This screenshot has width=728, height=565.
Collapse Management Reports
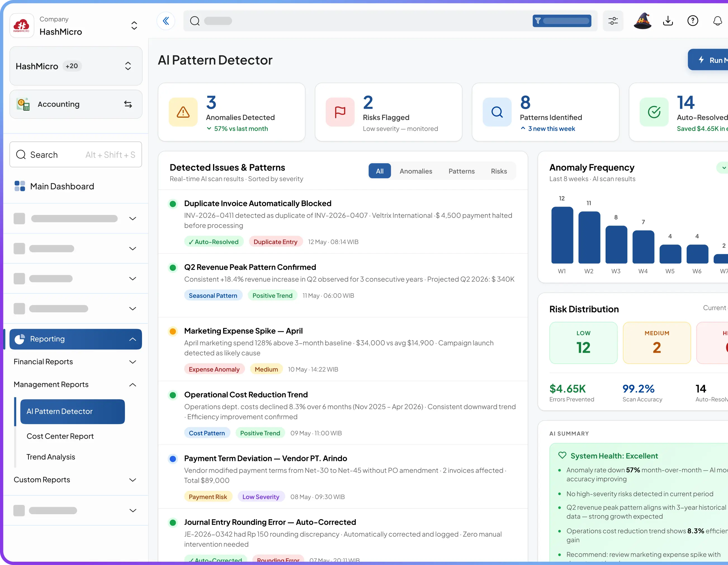coord(133,385)
